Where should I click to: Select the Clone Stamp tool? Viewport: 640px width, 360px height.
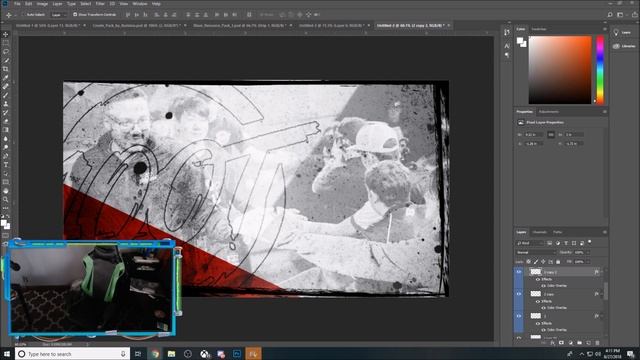(x=6, y=104)
